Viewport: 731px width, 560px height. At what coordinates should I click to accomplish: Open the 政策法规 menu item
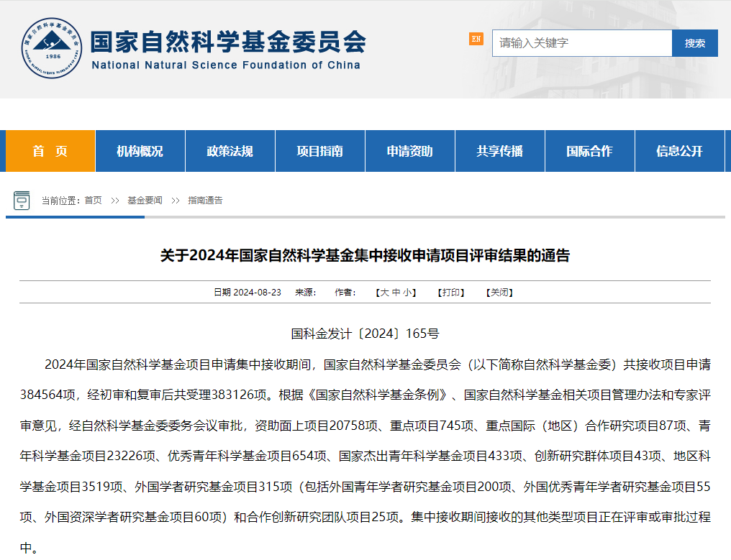[230, 151]
